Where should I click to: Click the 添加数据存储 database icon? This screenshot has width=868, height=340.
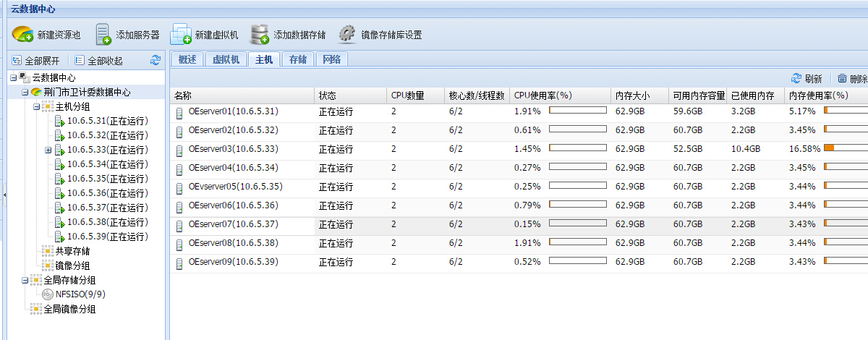(x=260, y=34)
